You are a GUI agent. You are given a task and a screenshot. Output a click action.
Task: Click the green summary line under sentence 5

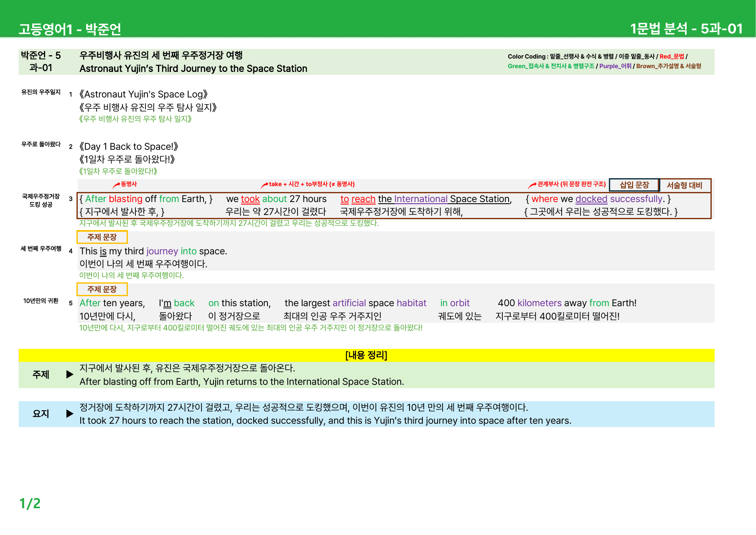tap(251, 328)
